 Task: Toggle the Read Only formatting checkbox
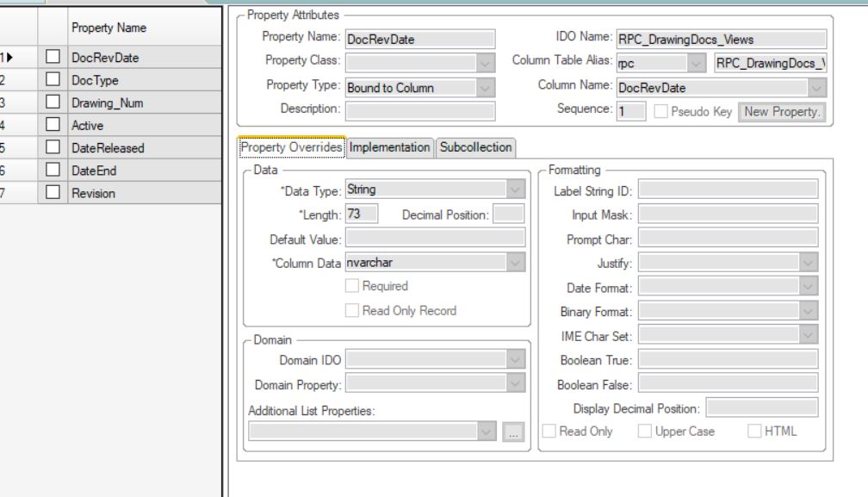549,431
